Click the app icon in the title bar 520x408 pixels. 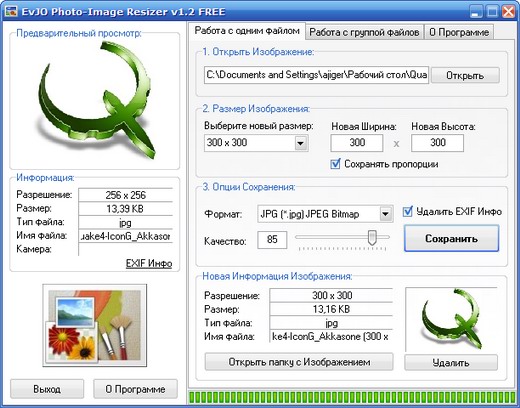tap(11, 11)
